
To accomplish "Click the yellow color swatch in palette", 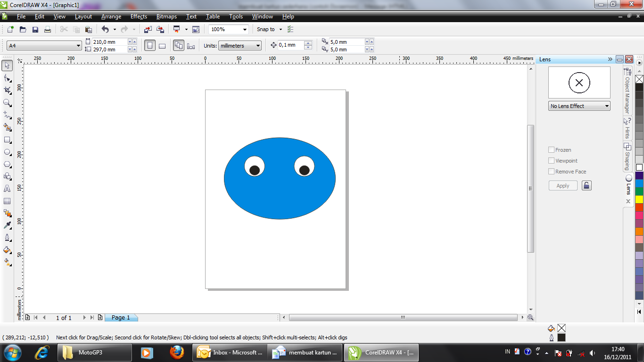I will (639, 199).
